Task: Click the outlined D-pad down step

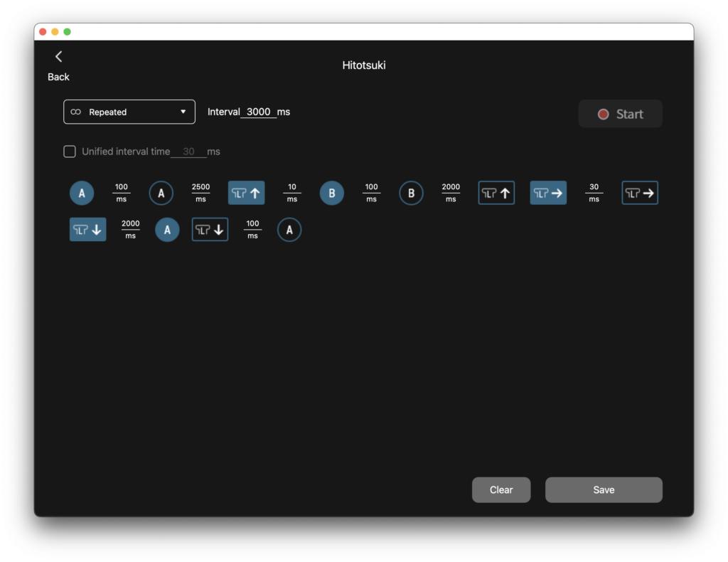Action: click(x=210, y=229)
